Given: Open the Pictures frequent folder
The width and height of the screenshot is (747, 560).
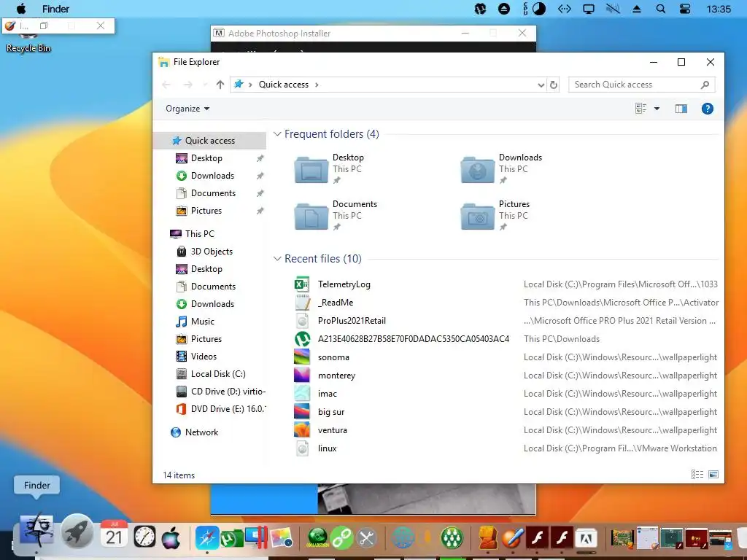Looking at the screenshot, I should click(x=495, y=216).
